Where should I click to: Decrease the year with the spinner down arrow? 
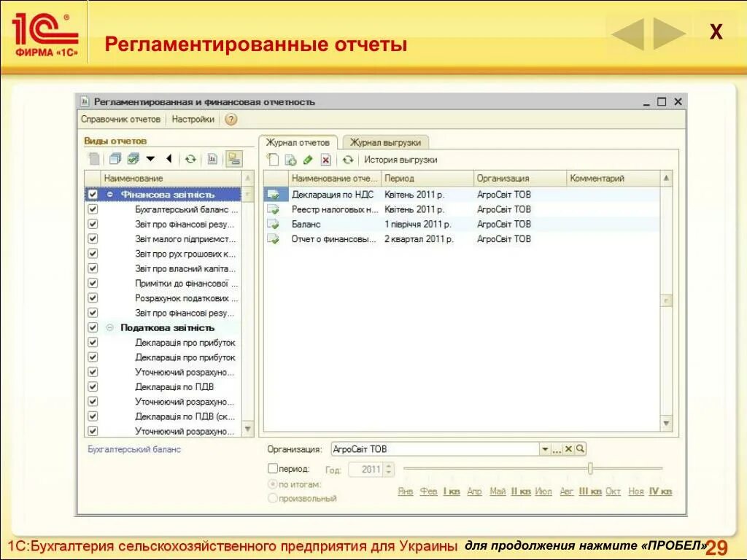(389, 472)
